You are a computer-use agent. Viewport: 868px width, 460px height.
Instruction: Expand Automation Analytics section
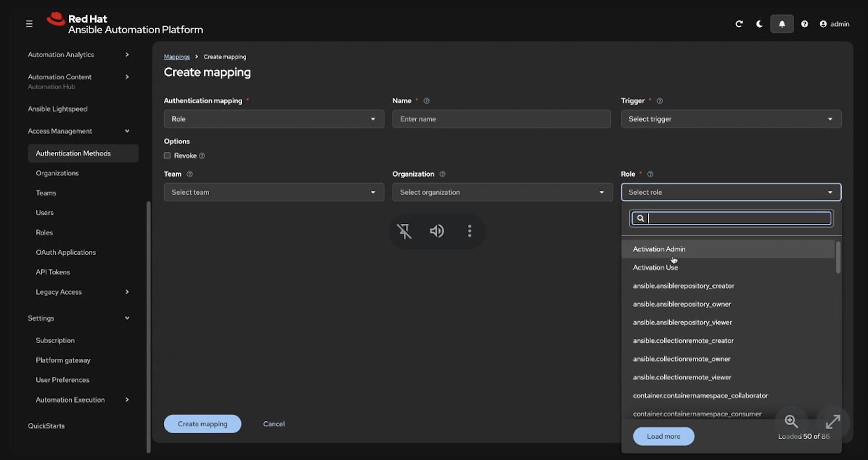pyautogui.click(x=78, y=55)
